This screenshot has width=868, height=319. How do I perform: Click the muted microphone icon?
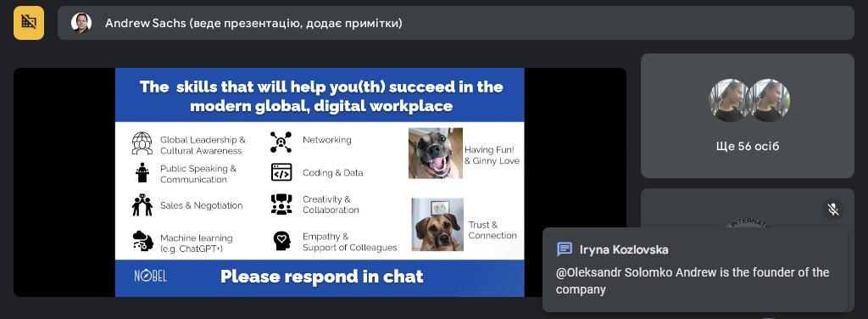pyautogui.click(x=832, y=210)
